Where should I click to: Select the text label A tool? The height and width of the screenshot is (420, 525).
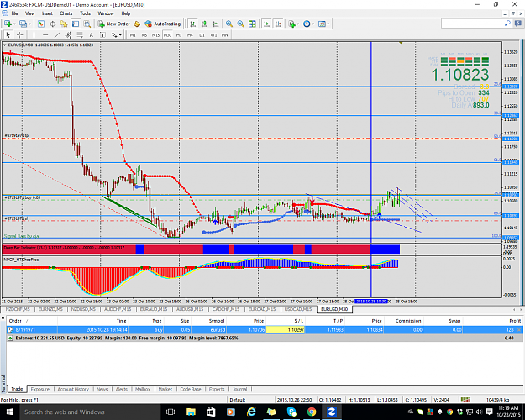pos(91,34)
